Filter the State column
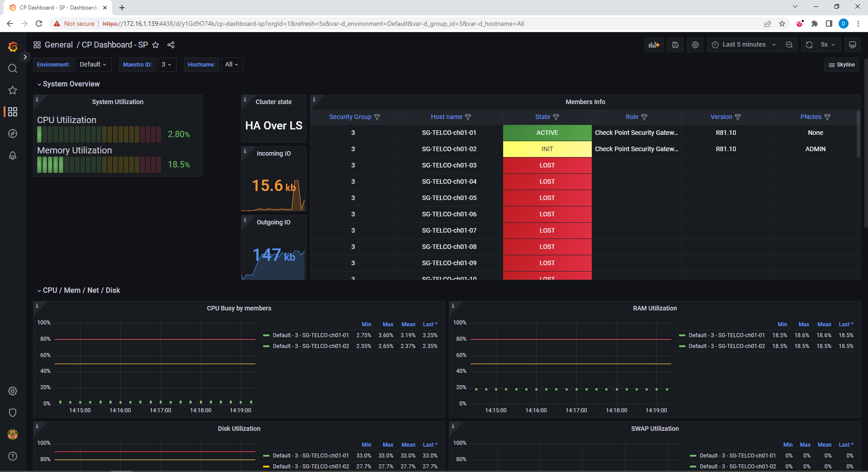The width and height of the screenshot is (868, 472). click(556, 117)
